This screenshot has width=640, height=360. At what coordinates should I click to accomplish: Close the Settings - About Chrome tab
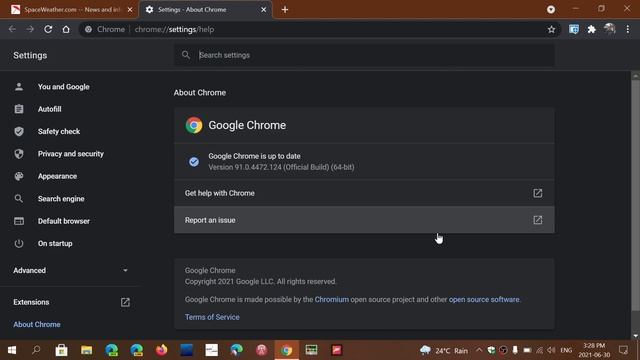[264, 9]
